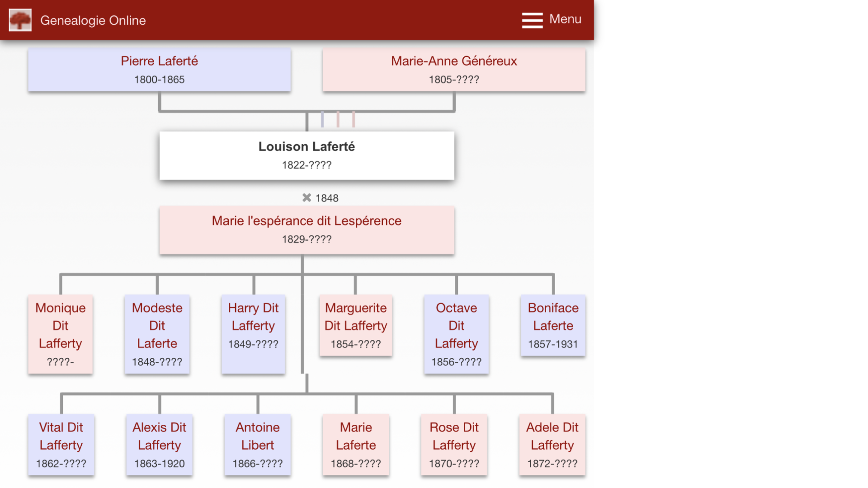This screenshot has width=868, height=488.
Task: Open the Genealogie Online title link
Action: (93, 20)
